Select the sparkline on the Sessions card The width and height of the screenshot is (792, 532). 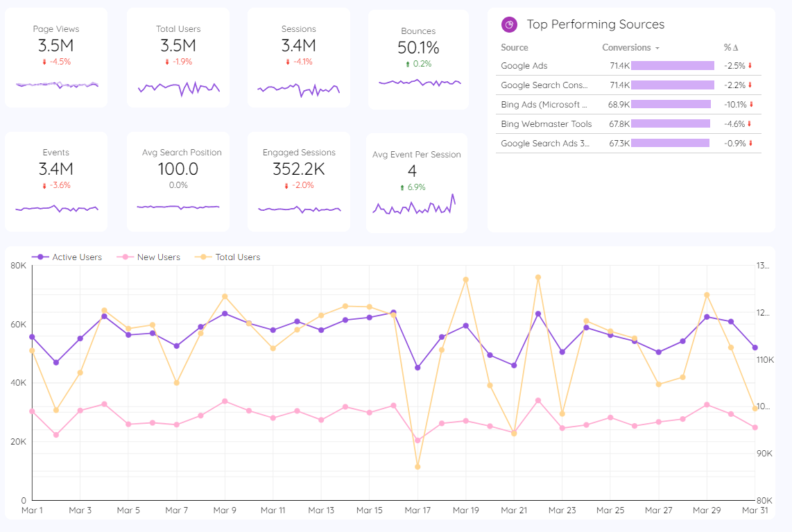[x=299, y=89]
